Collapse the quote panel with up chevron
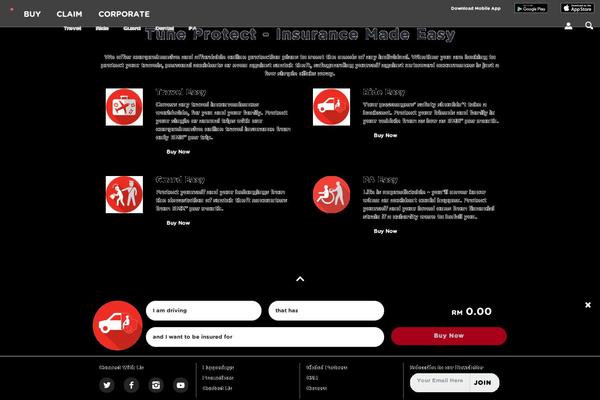This screenshot has height=400, width=600. click(x=300, y=279)
